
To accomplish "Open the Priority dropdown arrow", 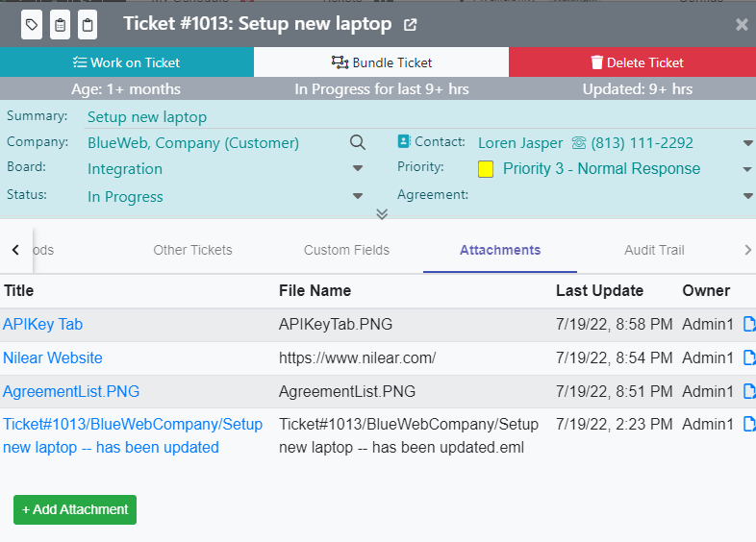I will click(747, 169).
